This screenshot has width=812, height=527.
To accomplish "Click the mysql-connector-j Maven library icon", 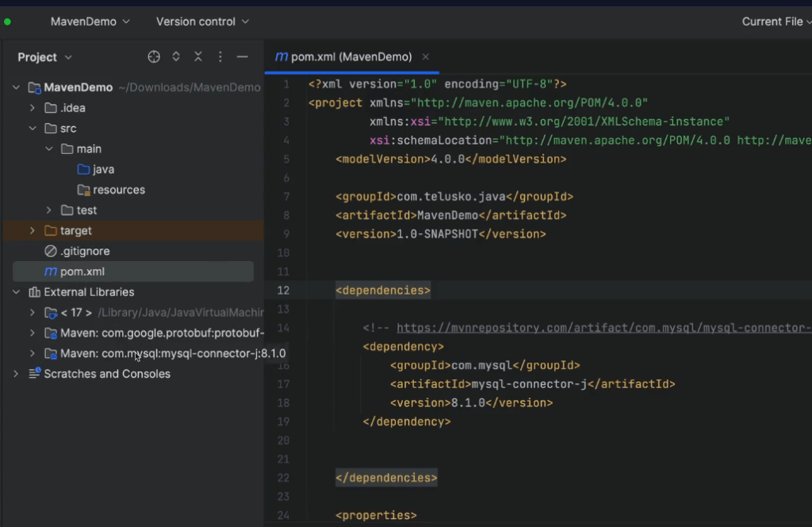I will click(51, 353).
